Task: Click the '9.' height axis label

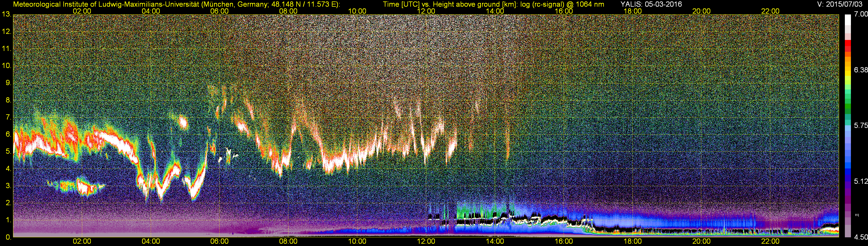Action: click(8, 83)
